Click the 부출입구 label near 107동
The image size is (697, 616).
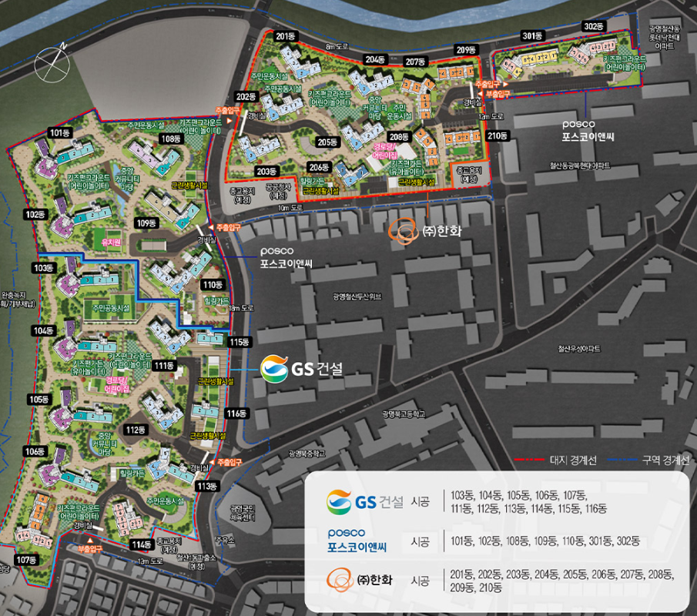pyautogui.click(x=90, y=549)
